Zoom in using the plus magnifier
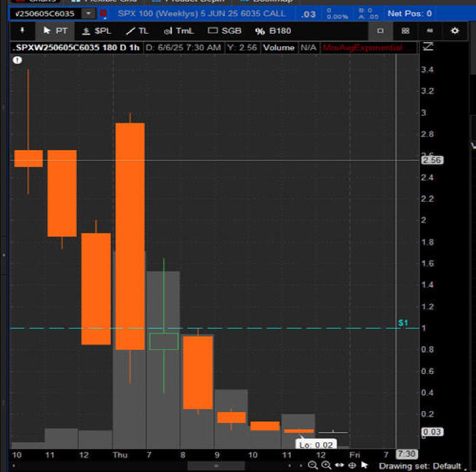 pyautogui.click(x=326, y=465)
